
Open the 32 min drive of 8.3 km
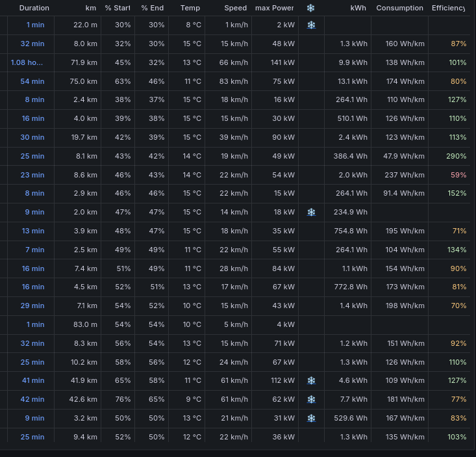pyautogui.click(x=32, y=343)
